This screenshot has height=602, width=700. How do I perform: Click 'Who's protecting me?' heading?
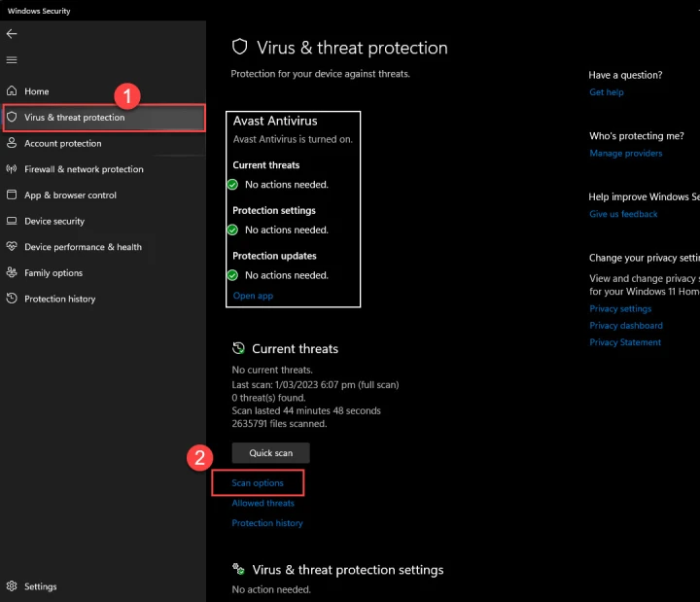[x=637, y=136]
